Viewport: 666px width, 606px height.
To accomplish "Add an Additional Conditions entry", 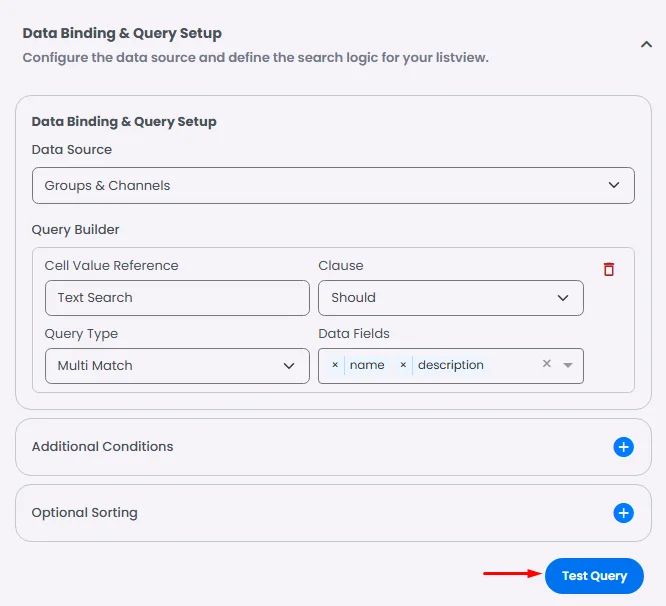I will [x=623, y=447].
